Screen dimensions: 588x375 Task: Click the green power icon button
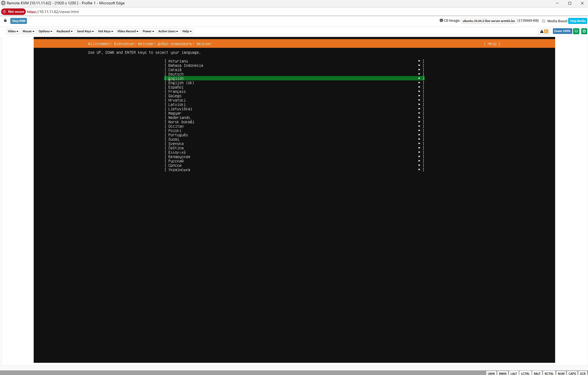584,31
